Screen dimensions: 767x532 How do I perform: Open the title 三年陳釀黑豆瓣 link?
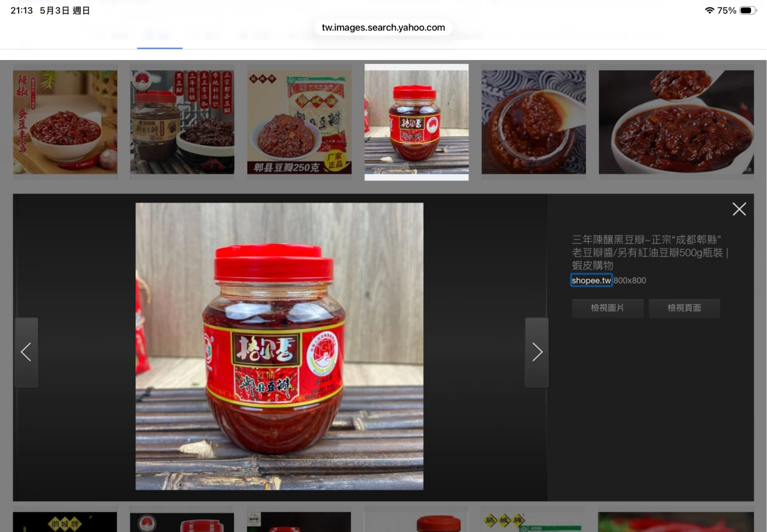[649, 252]
